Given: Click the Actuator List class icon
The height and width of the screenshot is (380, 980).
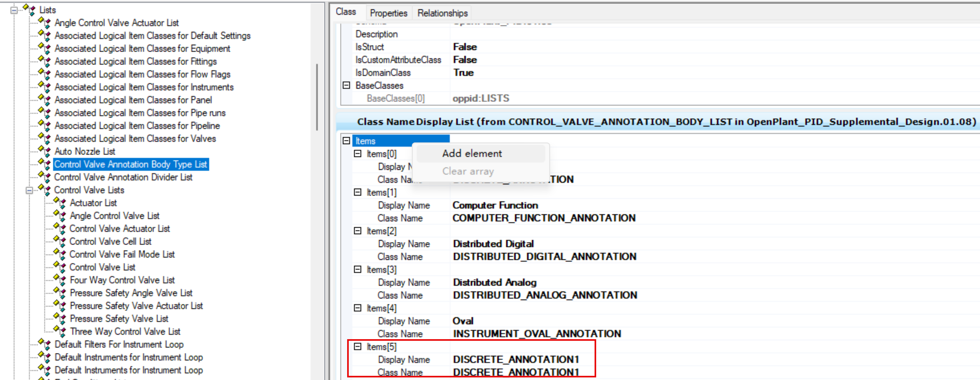Looking at the screenshot, I should pyautogui.click(x=60, y=203).
